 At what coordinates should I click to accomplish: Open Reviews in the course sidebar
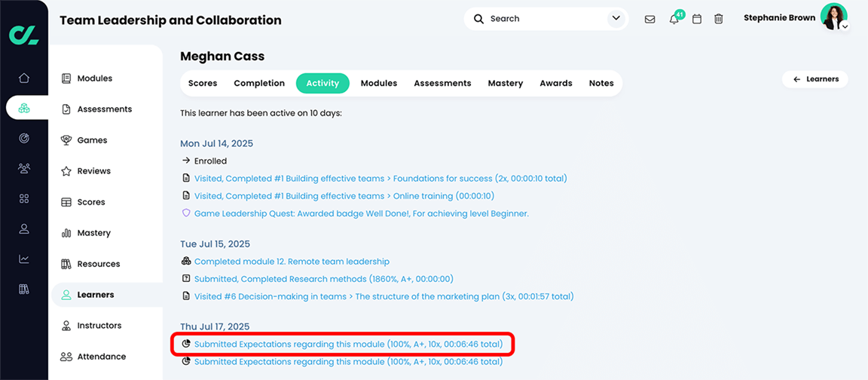tap(87, 171)
